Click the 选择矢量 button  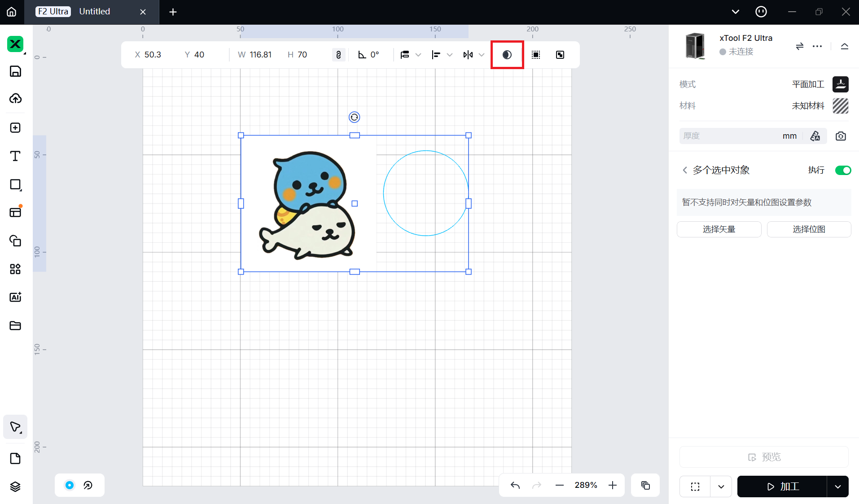click(719, 229)
